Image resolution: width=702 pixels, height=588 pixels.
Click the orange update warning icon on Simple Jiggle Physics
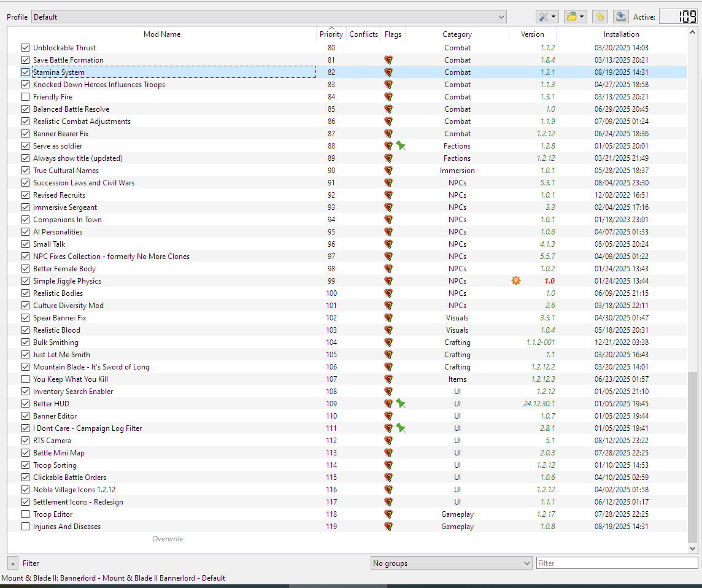[x=516, y=280]
